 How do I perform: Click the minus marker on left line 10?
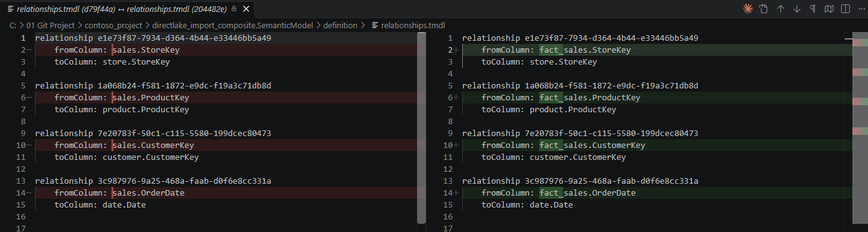point(29,145)
